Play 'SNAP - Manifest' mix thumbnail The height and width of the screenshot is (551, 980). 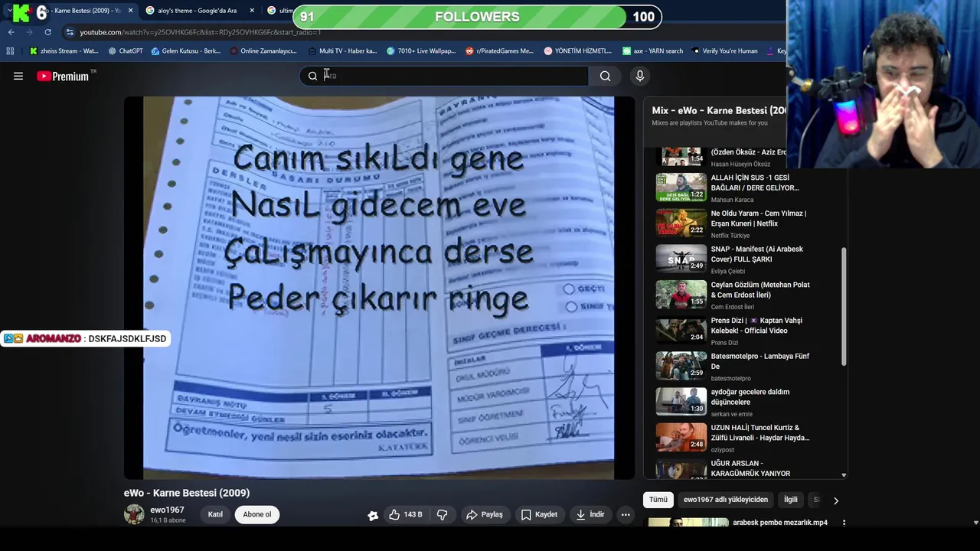click(681, 259)
